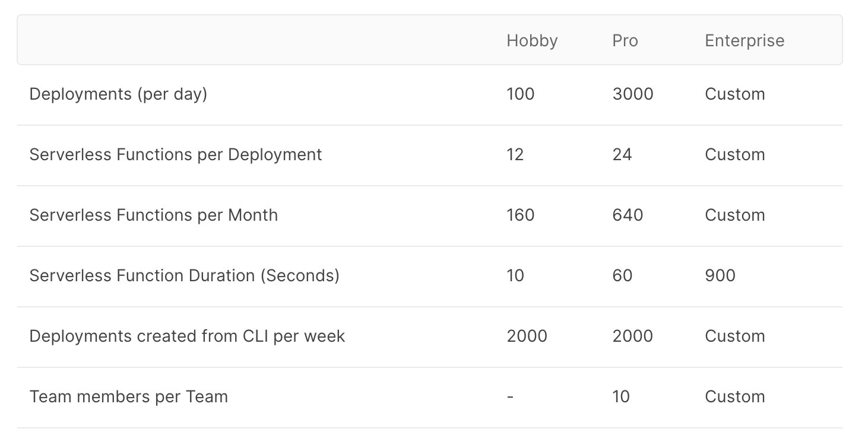
Task: Click the Hobby value 160 for functions per month
Action: (521, 215)
